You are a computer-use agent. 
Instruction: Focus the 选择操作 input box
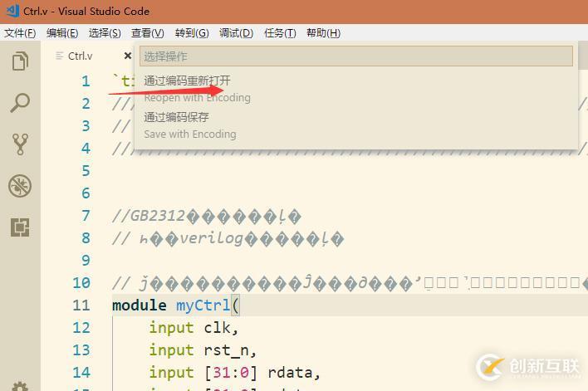pos(356,56)
